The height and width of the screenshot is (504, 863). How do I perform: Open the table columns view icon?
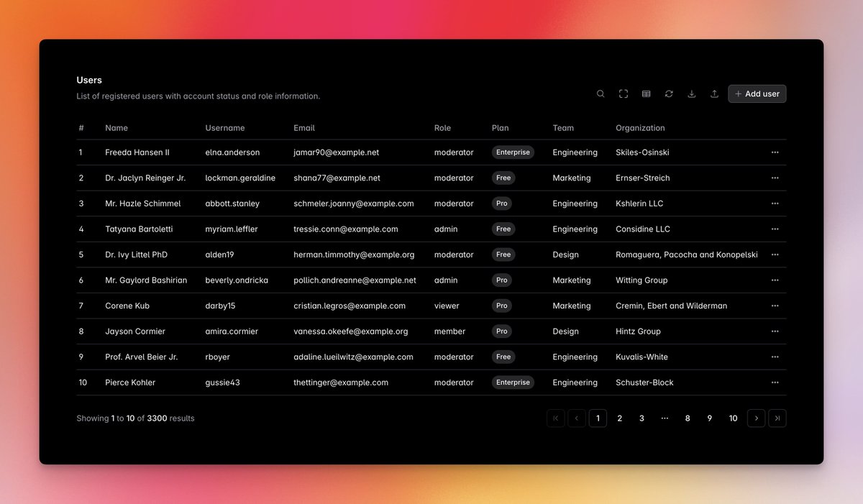coord(647,94)
